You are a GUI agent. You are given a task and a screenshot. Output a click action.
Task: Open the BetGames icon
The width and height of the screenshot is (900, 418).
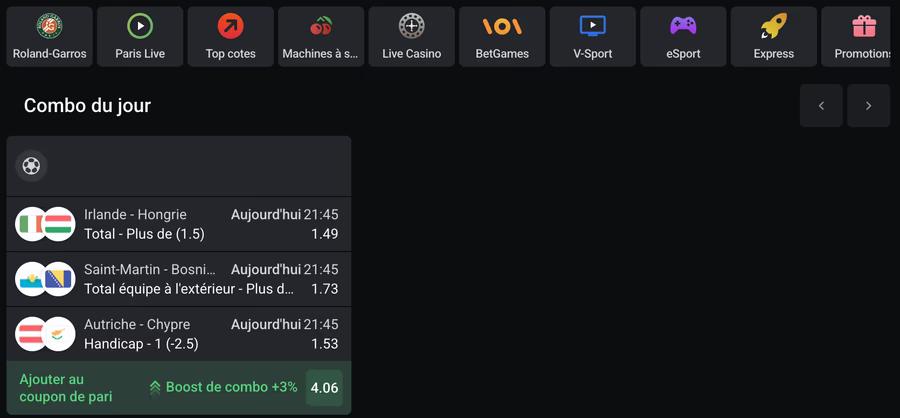pyautogui.click(x=502, y=26)
